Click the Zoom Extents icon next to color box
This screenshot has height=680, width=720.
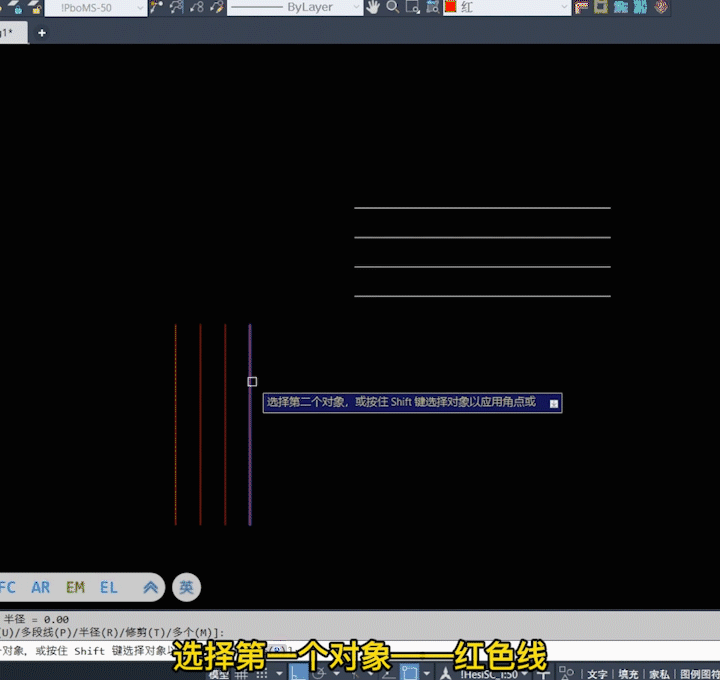point(432,7)
